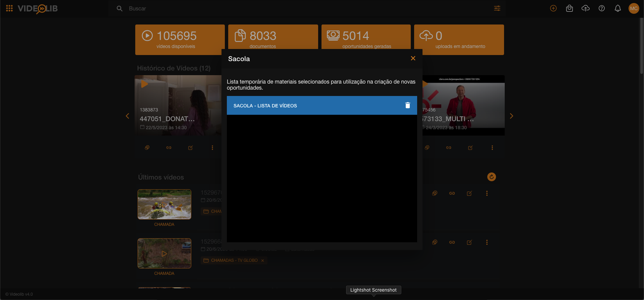Screen dimensions: 644x300
Task: Open the 73133_MULTI video thumbnail
Action: pyautogui.click(x=463, y=105)
